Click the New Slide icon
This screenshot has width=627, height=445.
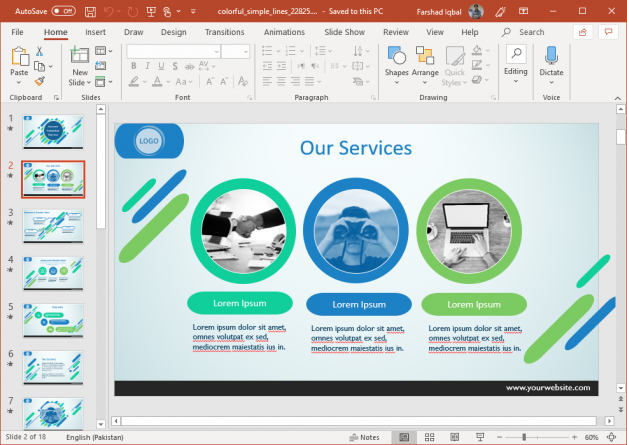(80, 55)
